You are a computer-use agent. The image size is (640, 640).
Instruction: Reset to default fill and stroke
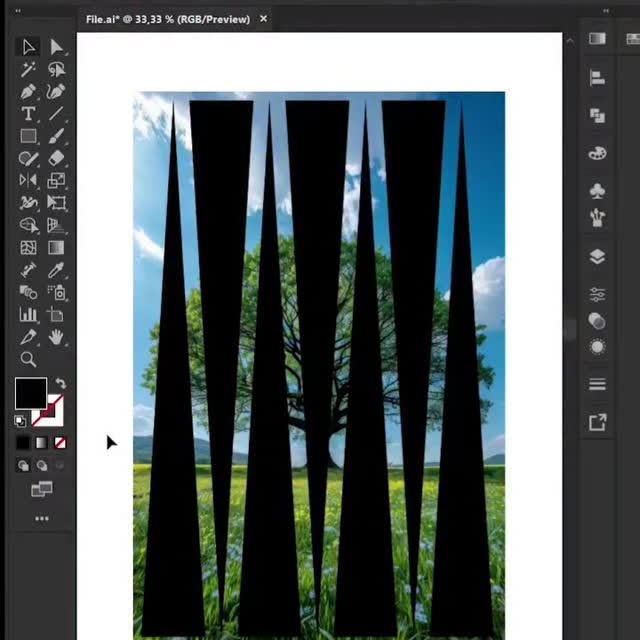pos(20,421)
